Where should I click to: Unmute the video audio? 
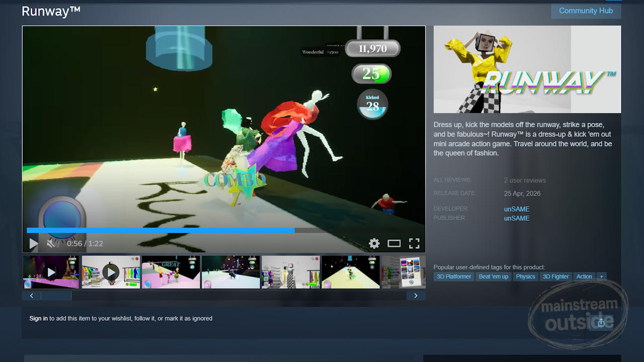[x=51, y=244]
